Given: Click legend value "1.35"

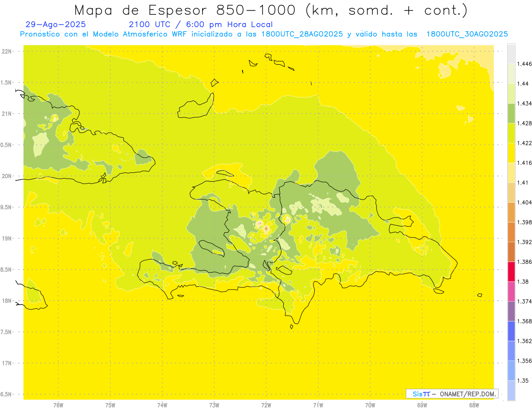Looking at the screenshot, I should (523, 380).
